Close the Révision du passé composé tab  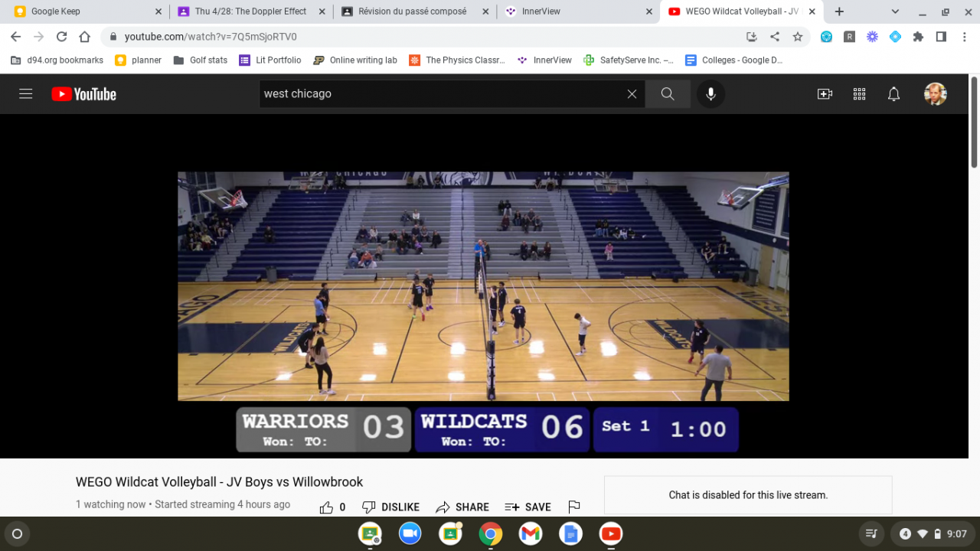point(487,11)
